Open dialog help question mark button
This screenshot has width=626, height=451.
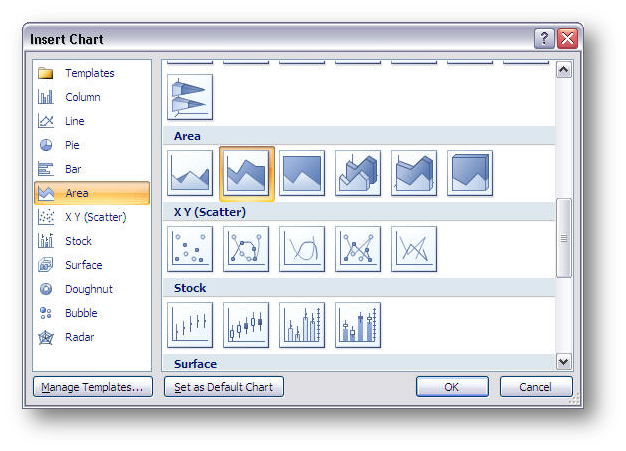[545, 39]
